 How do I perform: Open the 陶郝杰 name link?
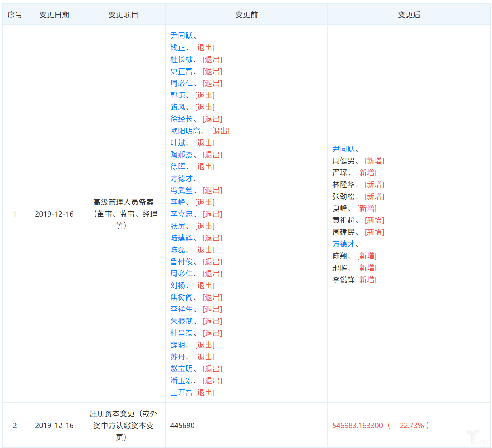coord(182,155)
